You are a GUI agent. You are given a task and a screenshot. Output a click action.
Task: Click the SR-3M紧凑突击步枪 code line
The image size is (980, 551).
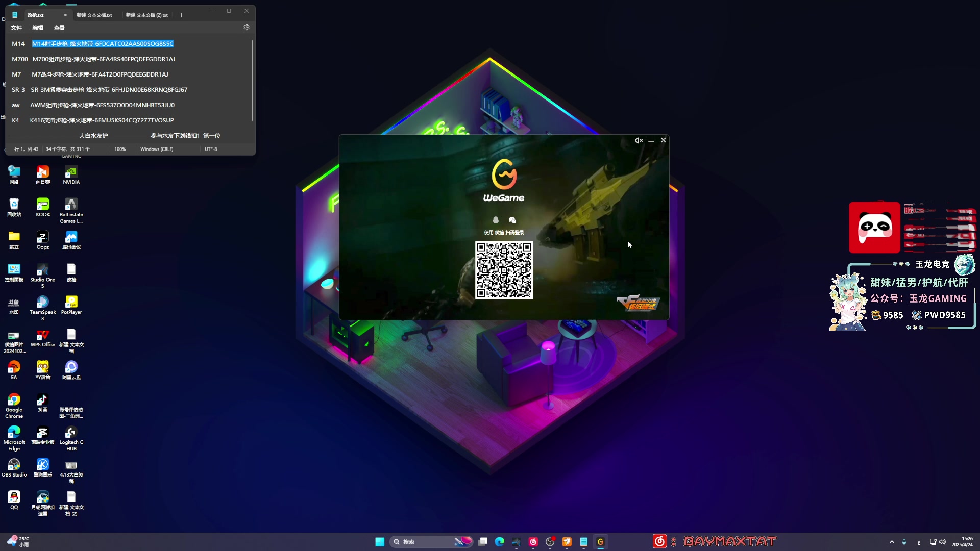pos(109,90)
